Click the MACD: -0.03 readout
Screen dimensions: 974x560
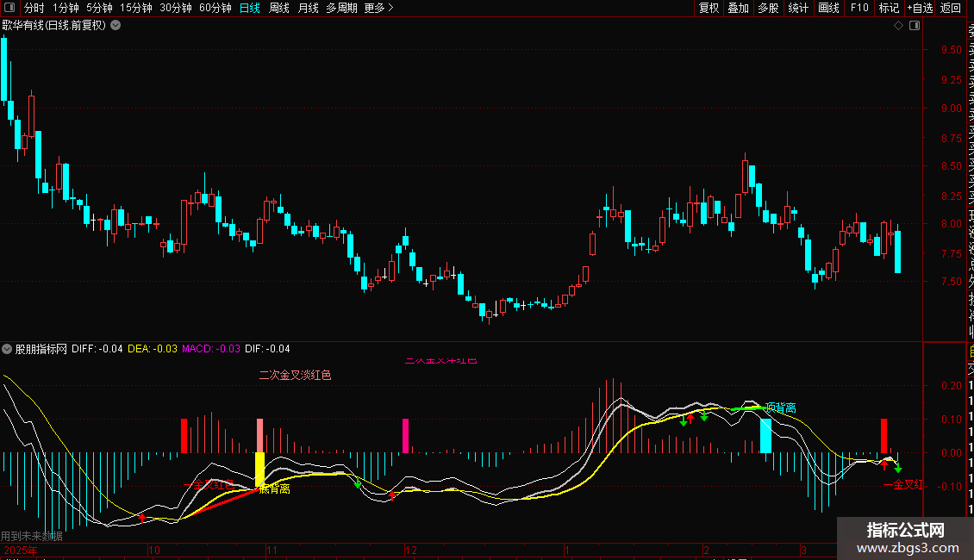pyautogui.click(x=210, y=349)
